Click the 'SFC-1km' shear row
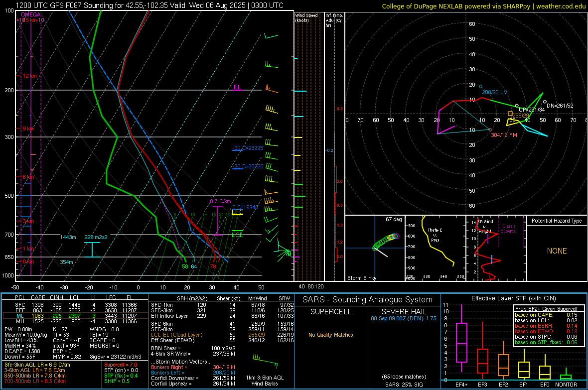 click(222, 305)
